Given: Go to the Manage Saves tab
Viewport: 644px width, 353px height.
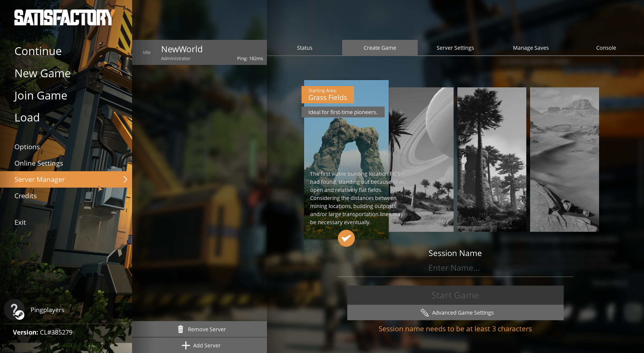Looking at the screenshot, I should click(x=531, y=48).
